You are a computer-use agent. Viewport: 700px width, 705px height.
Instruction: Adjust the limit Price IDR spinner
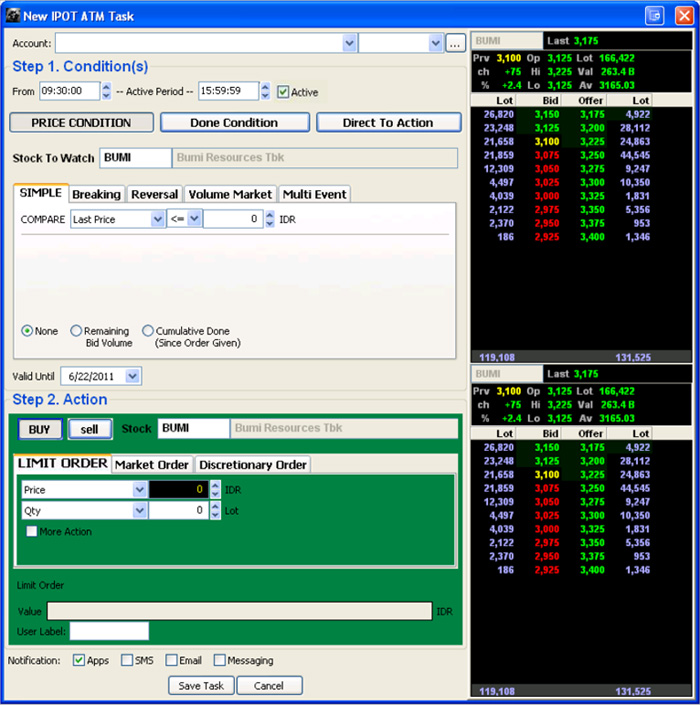[215, 489]
